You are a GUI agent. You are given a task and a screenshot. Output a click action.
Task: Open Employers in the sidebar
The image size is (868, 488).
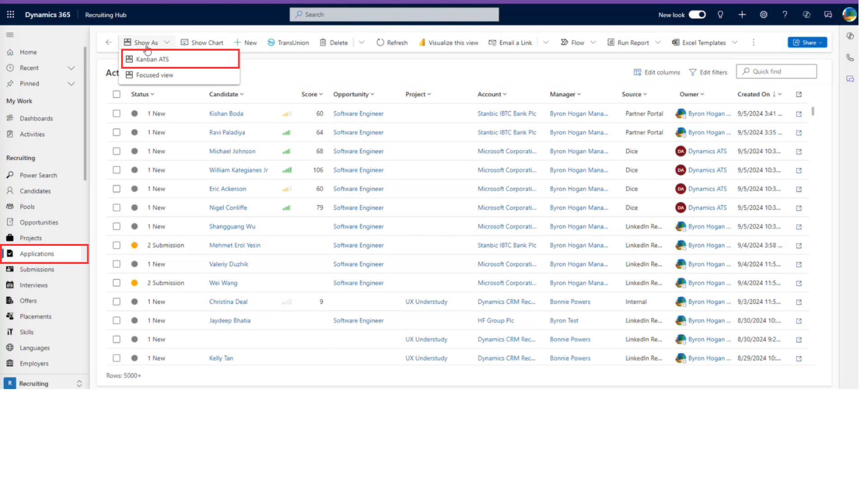pyautogui.click(x=34, y=364)
